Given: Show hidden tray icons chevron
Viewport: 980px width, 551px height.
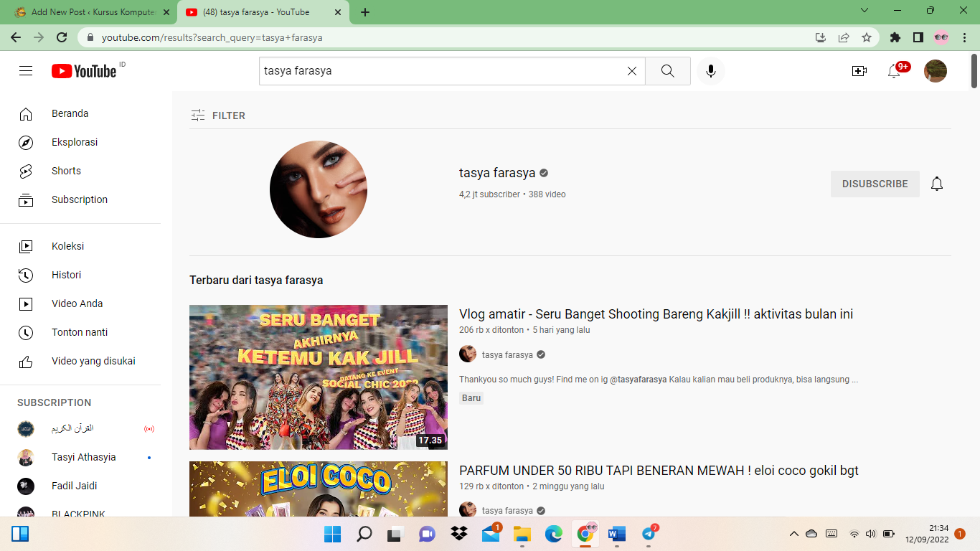Looking at the screenshot, I should pos(793,534).
